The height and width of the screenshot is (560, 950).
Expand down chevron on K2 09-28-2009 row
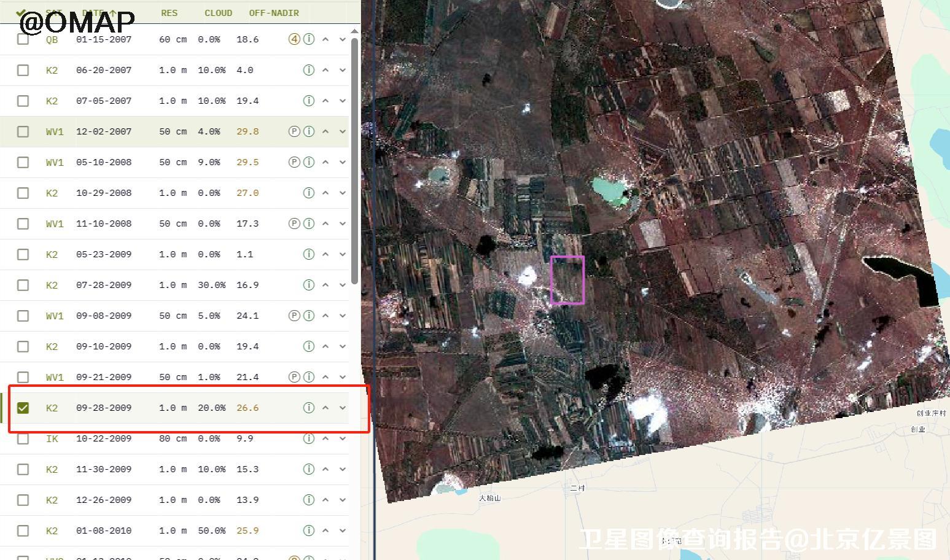343,408
